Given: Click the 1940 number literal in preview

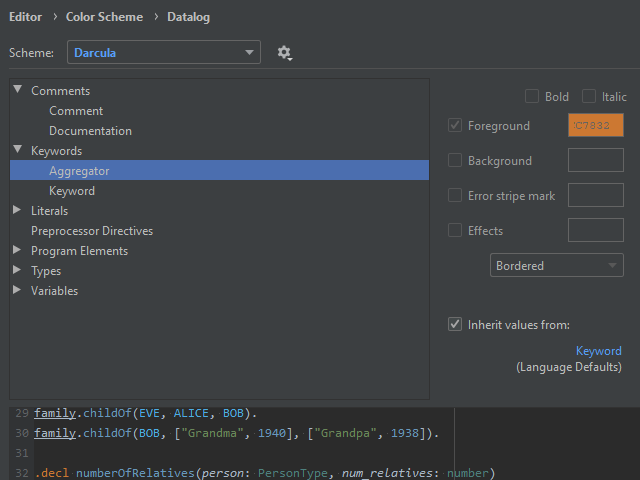Looking at the screenshot, I should (272, 433).
